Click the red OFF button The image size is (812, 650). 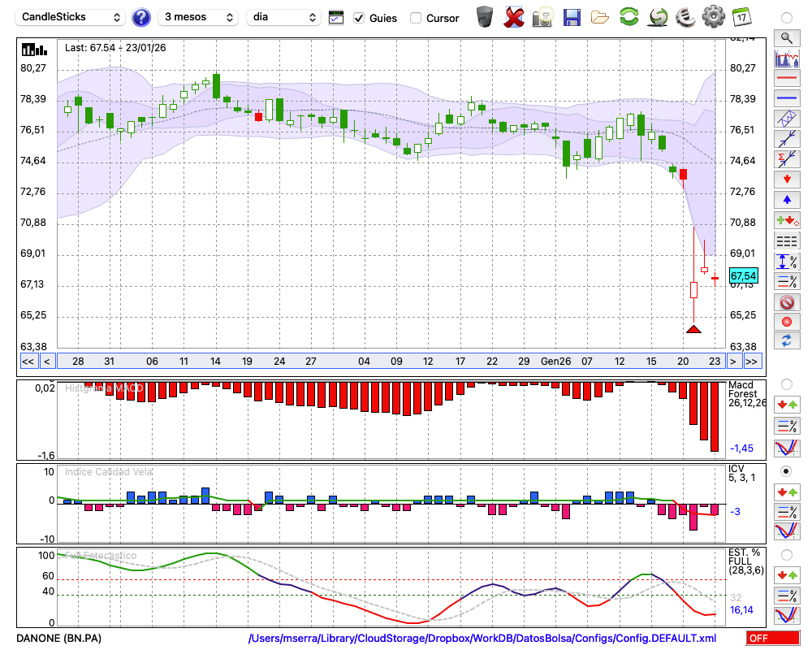tap(771, 639)
